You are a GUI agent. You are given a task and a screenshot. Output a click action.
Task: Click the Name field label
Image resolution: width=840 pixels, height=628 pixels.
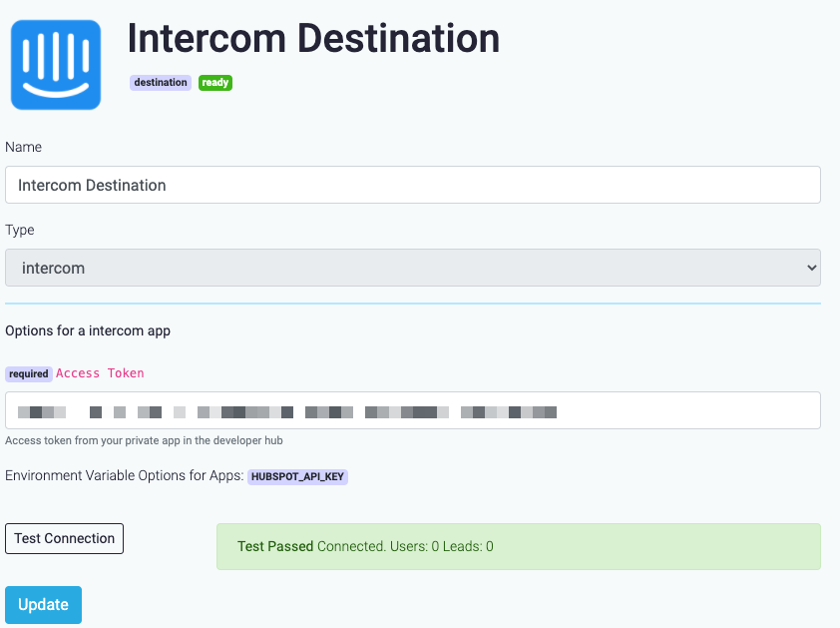(24, 147)
